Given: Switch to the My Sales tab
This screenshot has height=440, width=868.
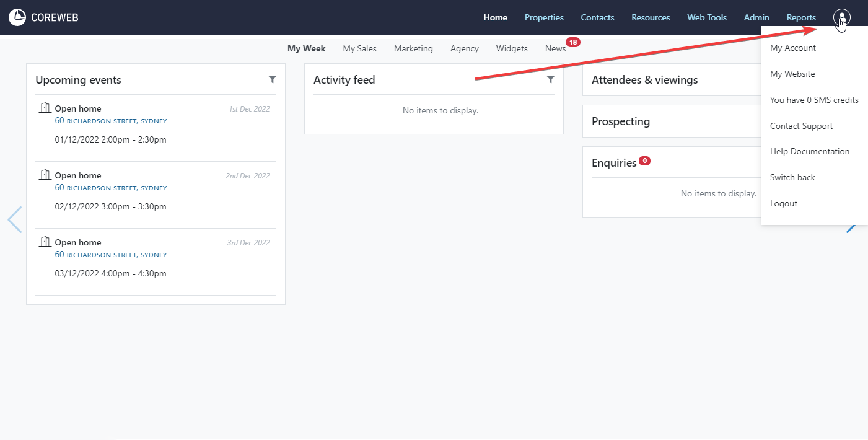Looking at the screenshot, I should [359, 48].
